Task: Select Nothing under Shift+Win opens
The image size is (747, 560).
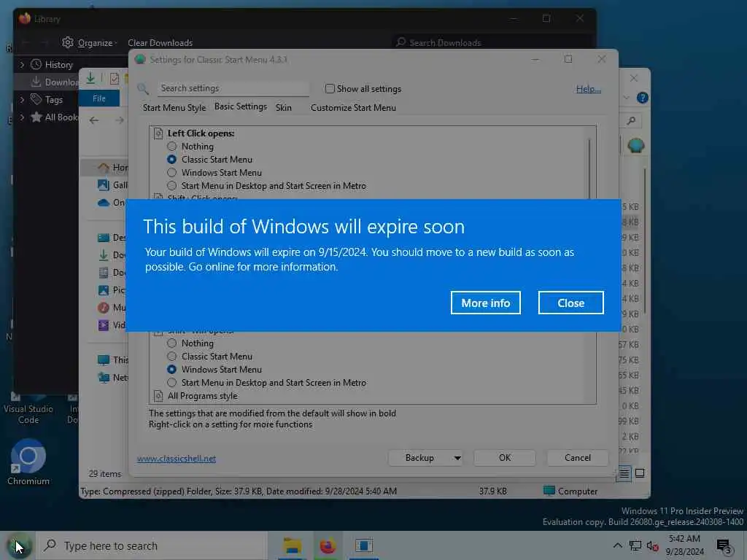Action: pyautogui.click(x=172, y=343)
